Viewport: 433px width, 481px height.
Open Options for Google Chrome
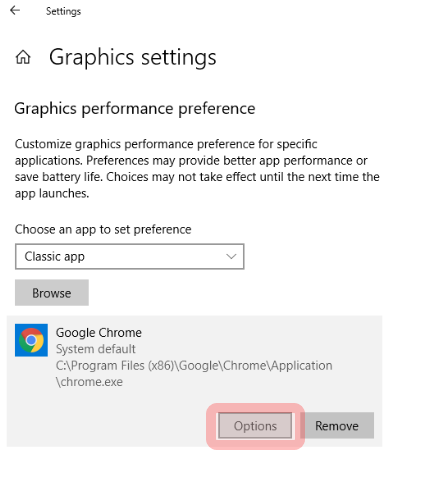click(255, 426)
